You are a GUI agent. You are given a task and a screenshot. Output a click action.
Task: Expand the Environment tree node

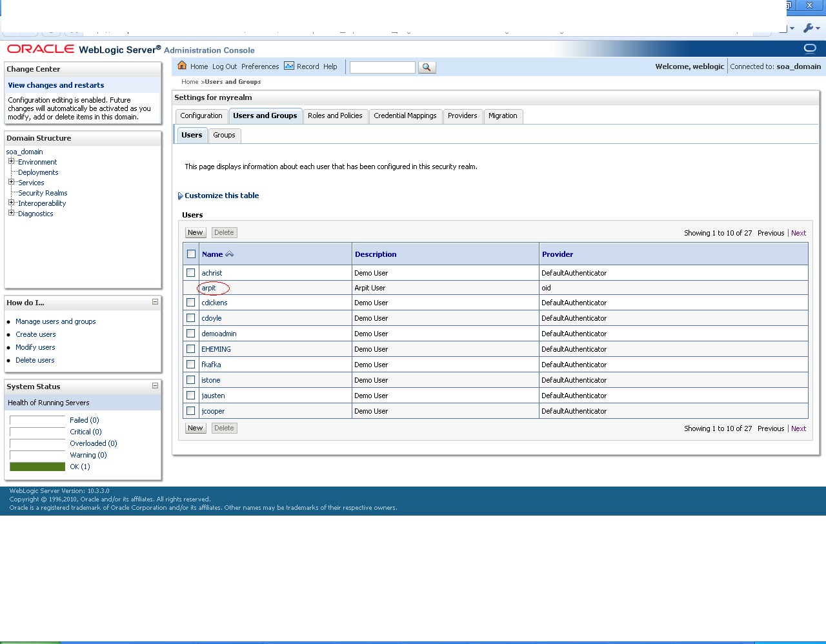[x=11, y=161]
